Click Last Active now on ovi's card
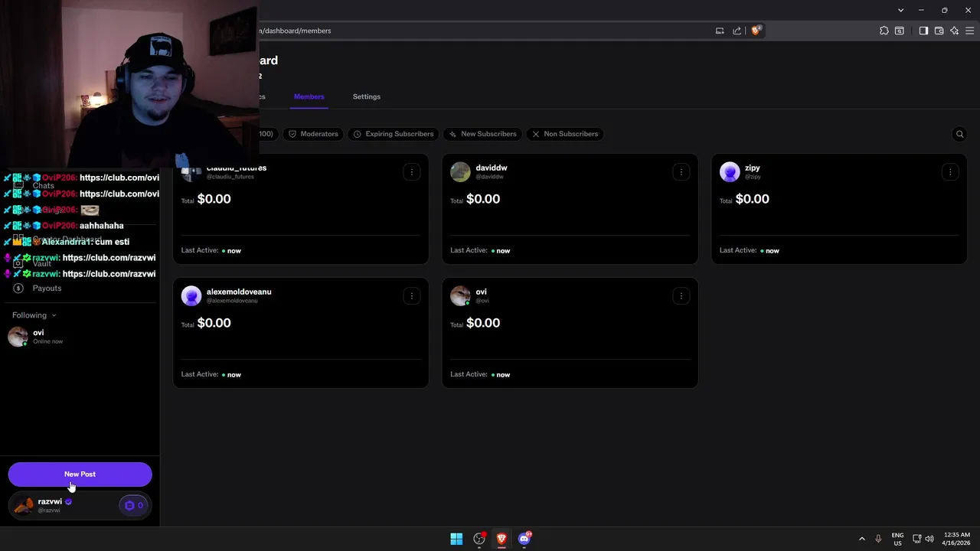The height and width of the screenshot is (551, 980). pos(480,374)
